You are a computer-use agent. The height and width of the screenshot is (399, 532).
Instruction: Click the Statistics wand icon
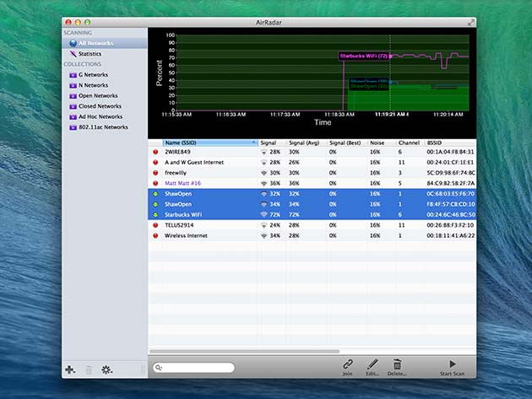tap(73, 54)
